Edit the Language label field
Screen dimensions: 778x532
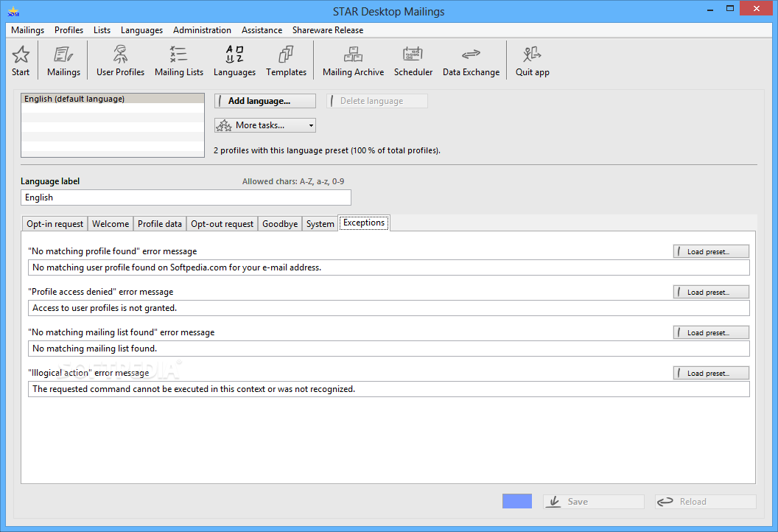click(186, 197)
